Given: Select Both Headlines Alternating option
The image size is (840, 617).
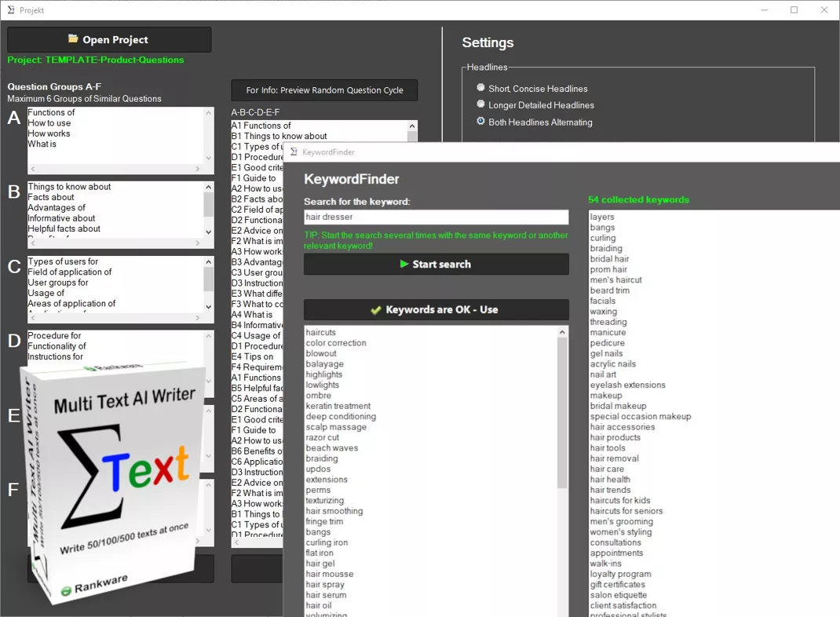Looking at the screenshot, I should [x=480, y=122].
